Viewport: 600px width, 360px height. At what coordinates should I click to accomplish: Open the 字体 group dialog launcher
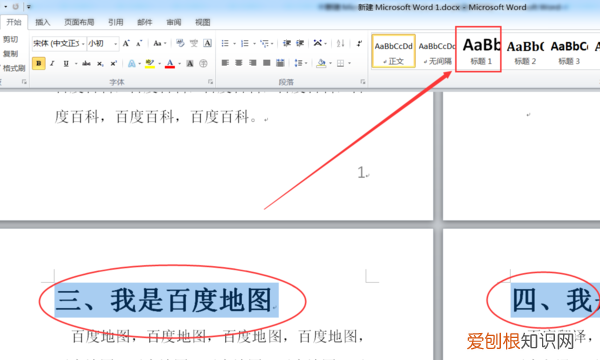pos(210,82)
